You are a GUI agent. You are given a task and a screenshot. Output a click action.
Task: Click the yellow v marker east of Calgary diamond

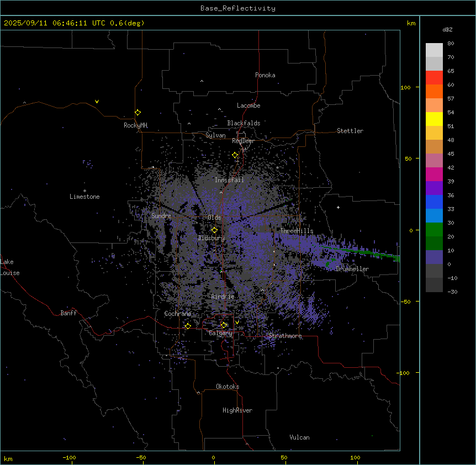[x=237, y=323]
